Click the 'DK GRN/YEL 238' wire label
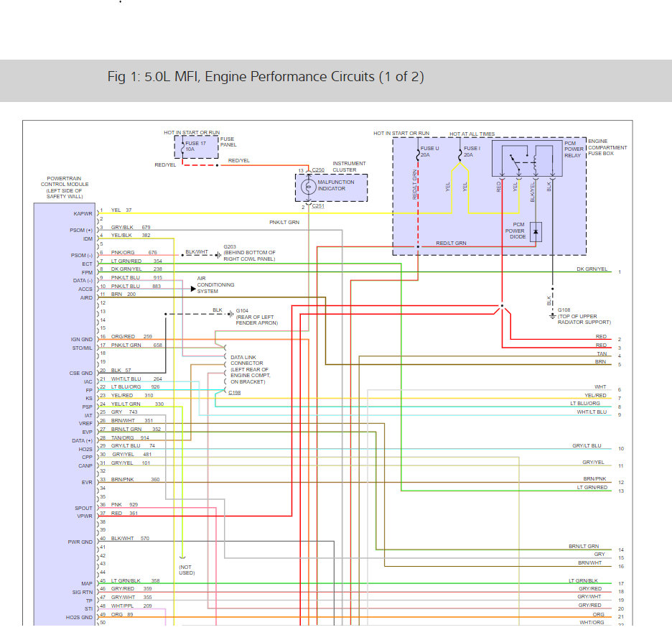This screenshot has width=672, height=640. tap(136, 269)
